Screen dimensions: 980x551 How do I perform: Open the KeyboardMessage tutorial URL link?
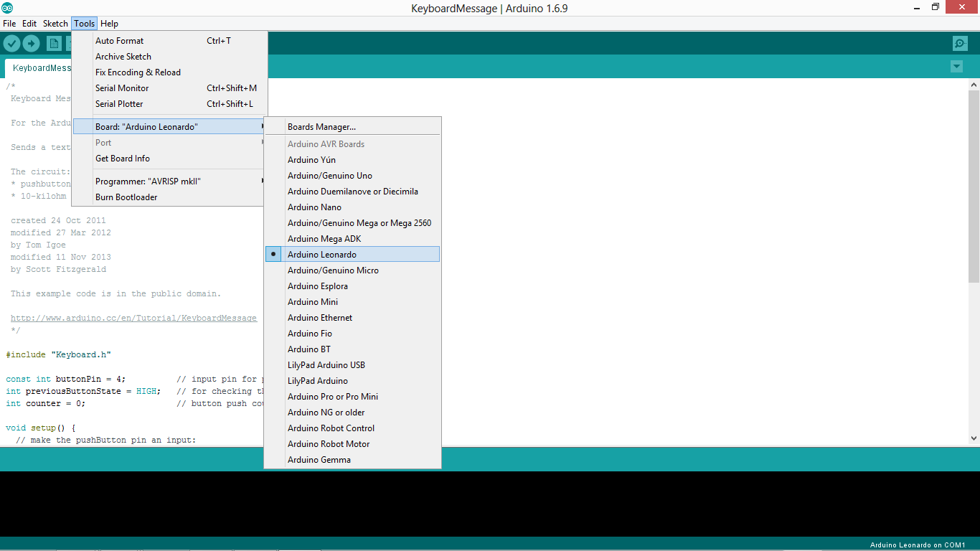[133, 318]
